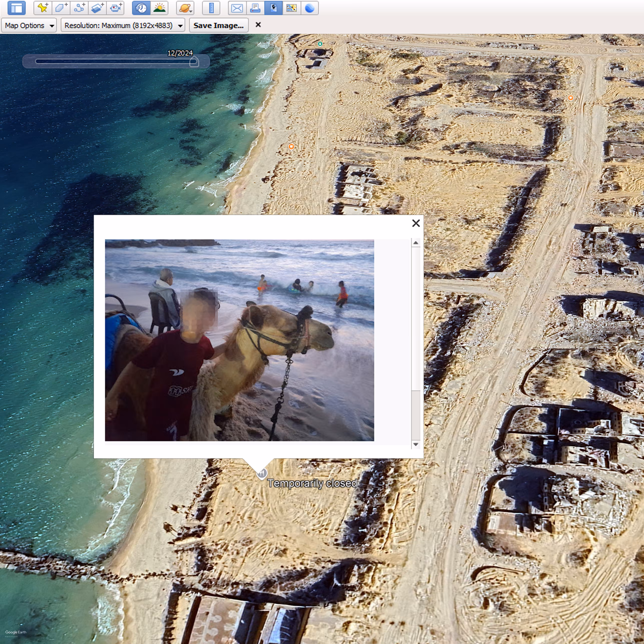Expand the Resolution Maximum dropdown

pyautogui.click(x=123, y=26)
